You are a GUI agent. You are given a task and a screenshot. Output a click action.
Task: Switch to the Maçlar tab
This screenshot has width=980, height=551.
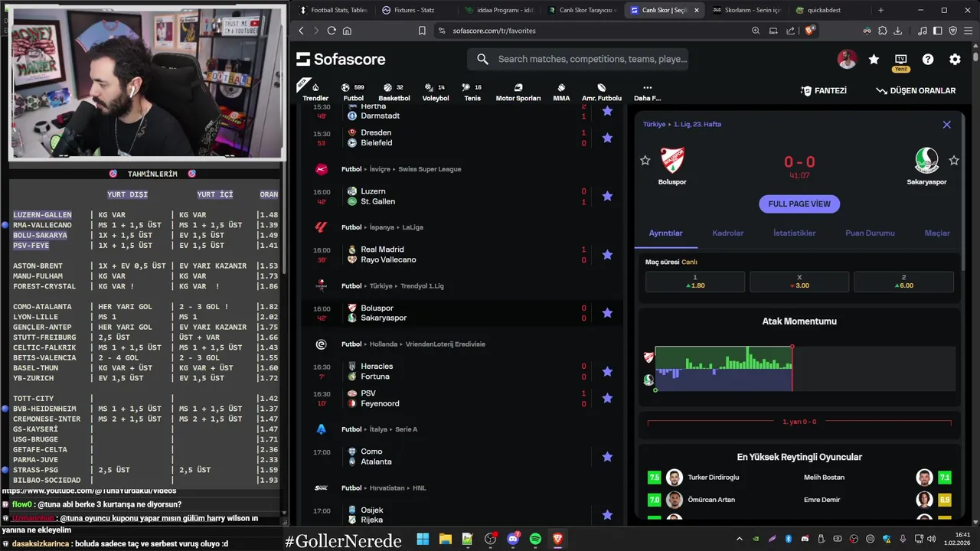click(937, 233)
